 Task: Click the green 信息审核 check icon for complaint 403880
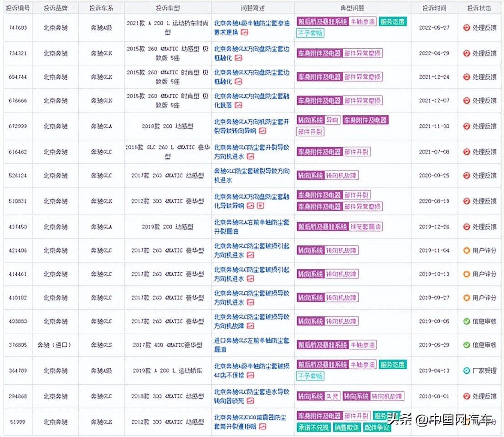tap(466, 321)
